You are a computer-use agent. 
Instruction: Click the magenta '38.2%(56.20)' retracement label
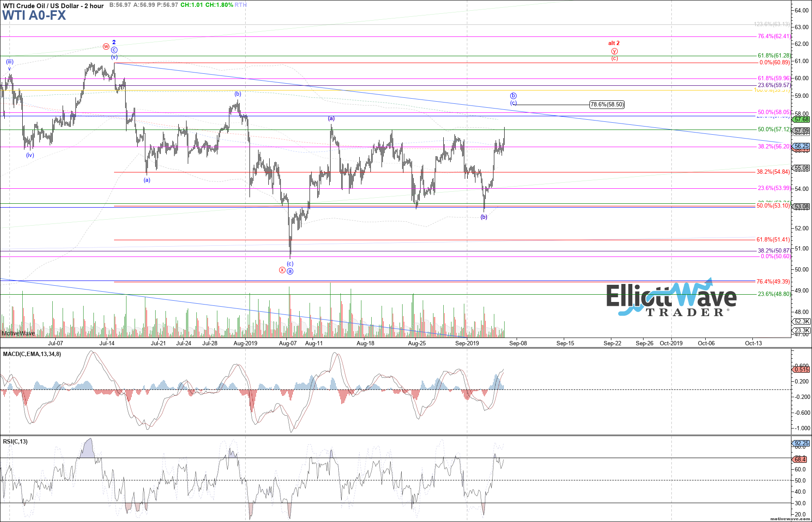click(x=774, y=147)
